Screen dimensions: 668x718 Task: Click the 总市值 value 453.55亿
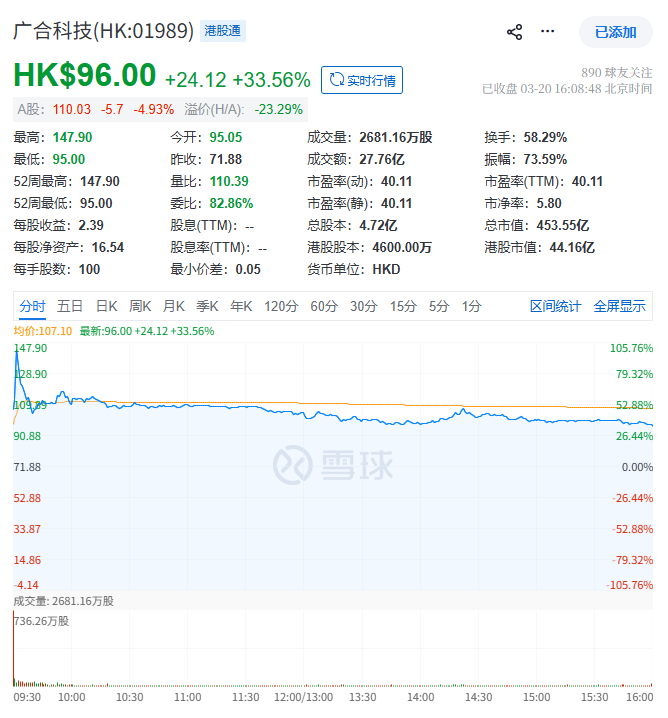563,225
